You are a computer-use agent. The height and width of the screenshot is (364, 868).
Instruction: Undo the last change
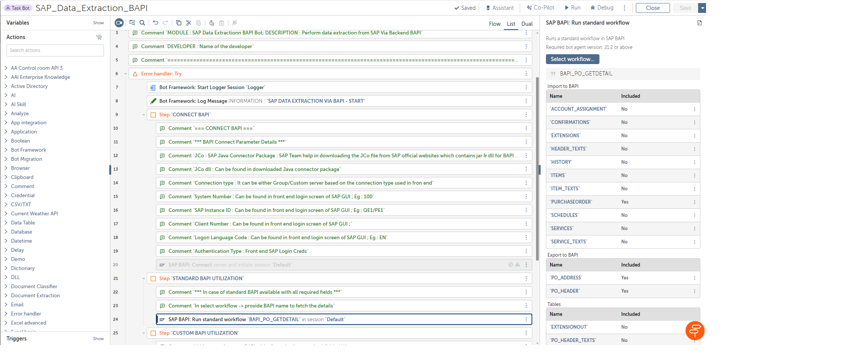156,23
